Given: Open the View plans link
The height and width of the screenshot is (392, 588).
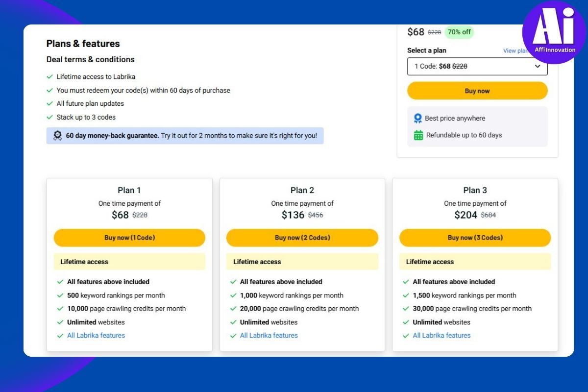Looking at the screenshot, I should pyautogui.click(x=515, y=51).
